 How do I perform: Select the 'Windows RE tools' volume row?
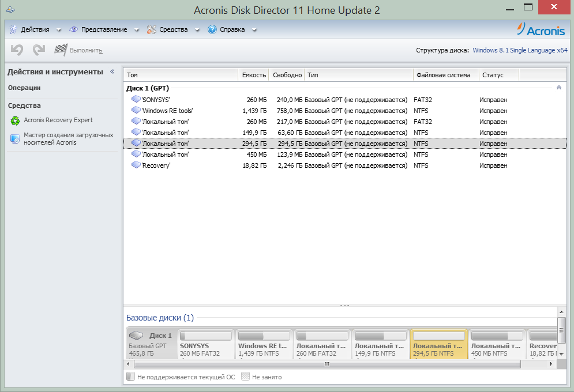[x=345, y=111]
